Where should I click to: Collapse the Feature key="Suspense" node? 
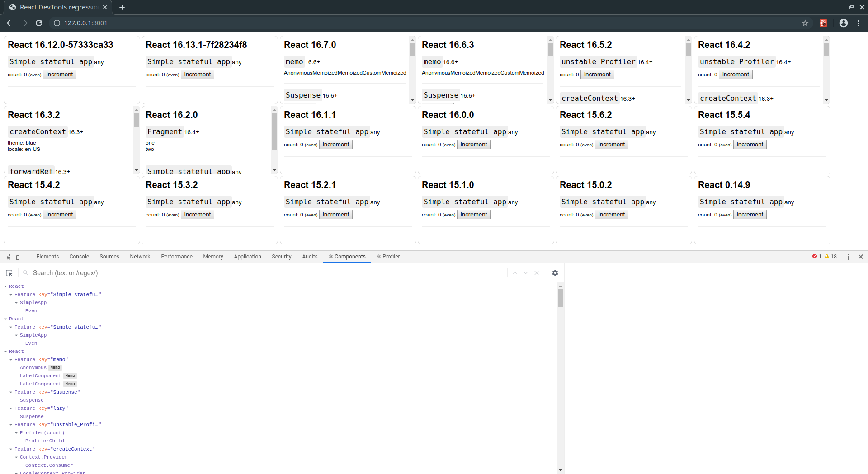[x=11, y=392]
